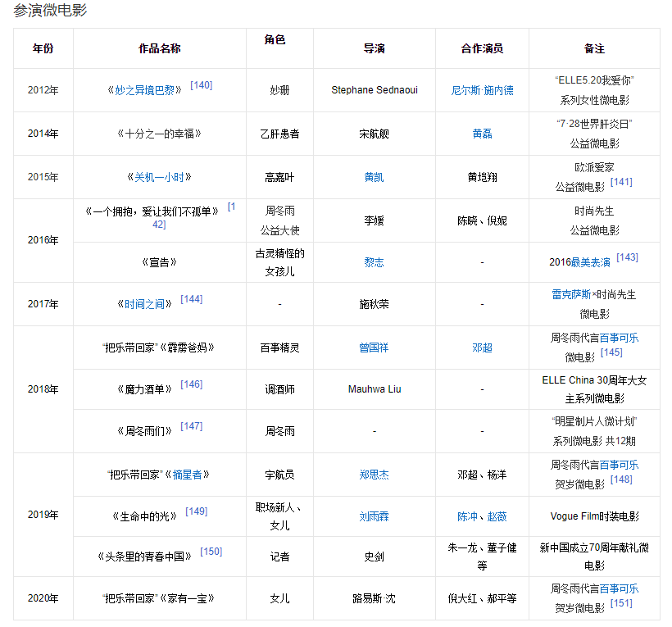Click citation reference [140]

(201, 85)
